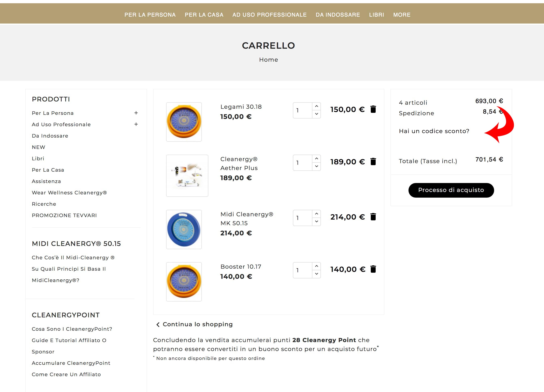The width and height of the screenshot is (544, 392).
Task: Open Libri sidebar category
Action: coord(38,159)
